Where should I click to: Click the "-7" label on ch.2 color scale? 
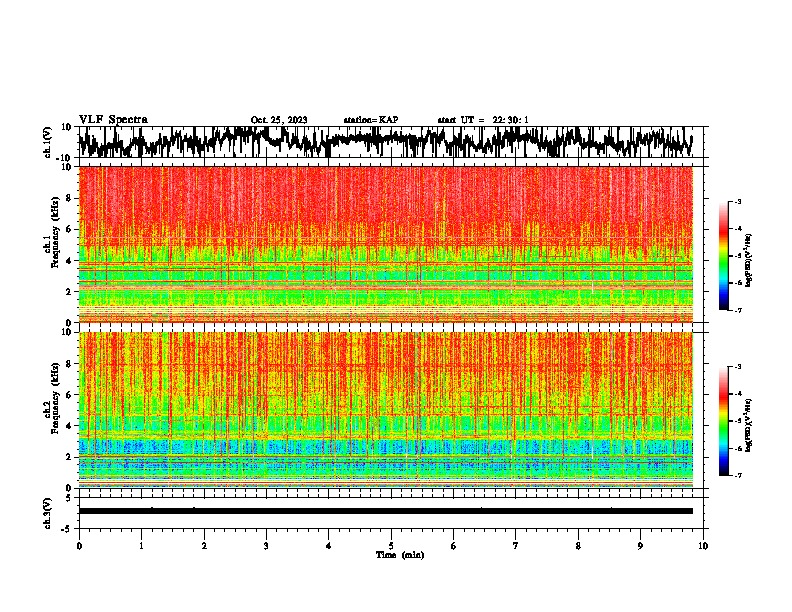[x=738, y=475]
